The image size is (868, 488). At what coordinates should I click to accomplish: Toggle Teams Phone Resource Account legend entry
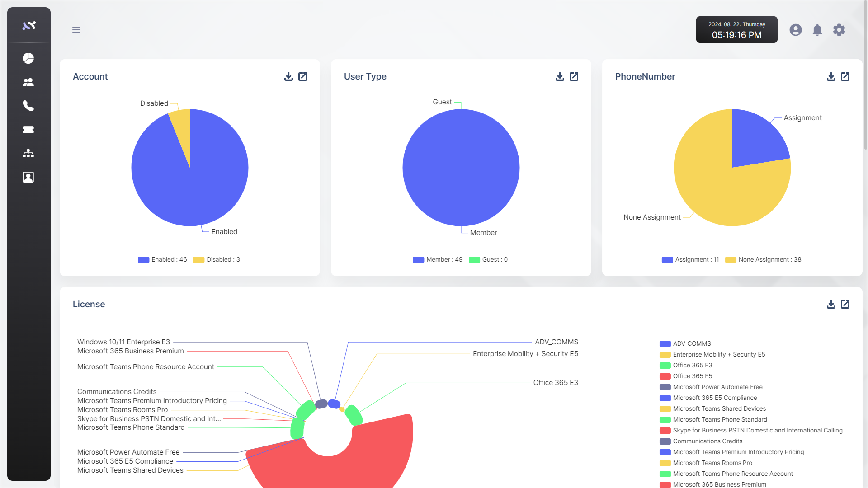pyautogui.click(x=726, y=474)
